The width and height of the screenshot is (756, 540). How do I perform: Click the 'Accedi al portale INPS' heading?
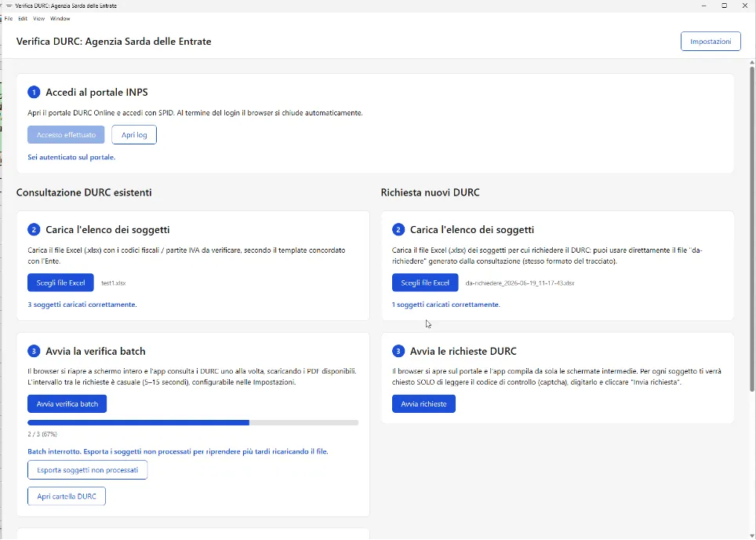pos(97,92)
